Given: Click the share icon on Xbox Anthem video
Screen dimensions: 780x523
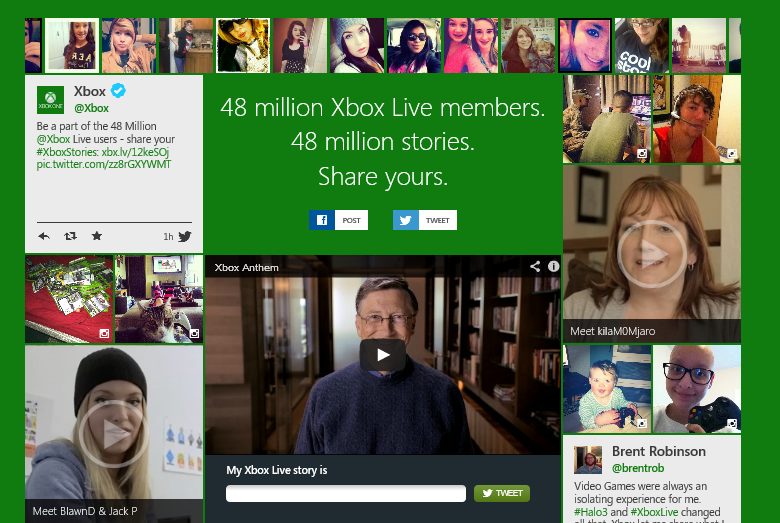Looking at the screenshot, I should pos(535,267).
